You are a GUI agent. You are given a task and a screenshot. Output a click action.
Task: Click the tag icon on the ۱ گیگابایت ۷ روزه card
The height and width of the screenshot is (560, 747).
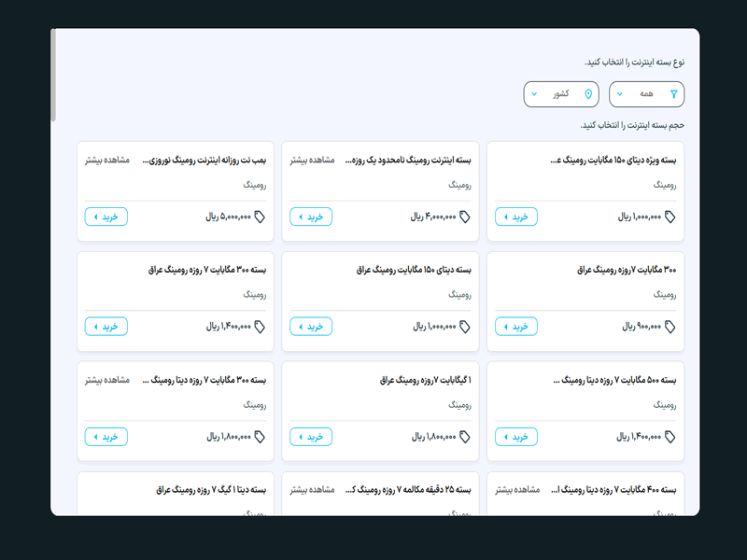[465, 437]
